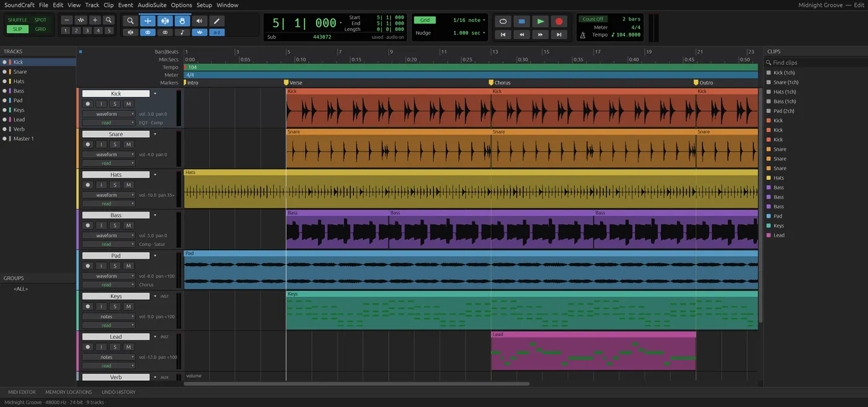Select the Grabber hand tool
This screenshot has width=868, height=407.
[x=182, y=20]
